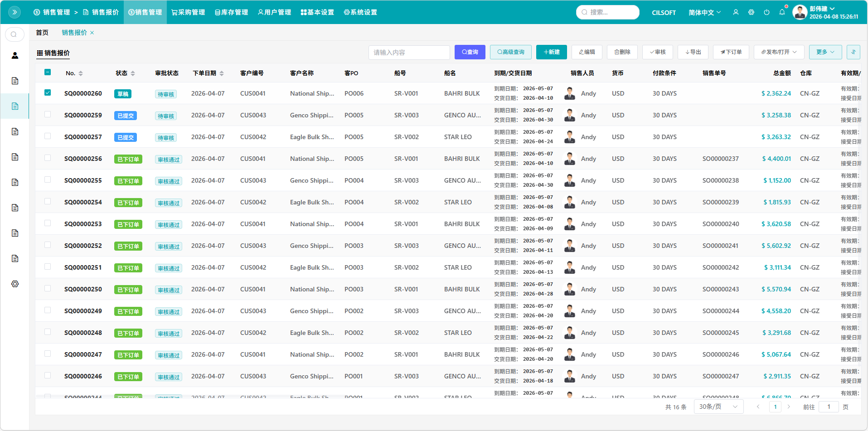Switch to the 首页 tab
This screenshot has height=431, width=868.
pyautogui.click(x=42, y=33)
